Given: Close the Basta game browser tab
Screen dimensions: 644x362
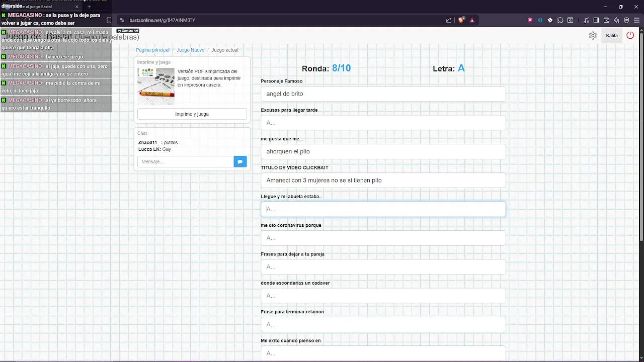Looking at the screenshot, I should (x=77, y=7).
